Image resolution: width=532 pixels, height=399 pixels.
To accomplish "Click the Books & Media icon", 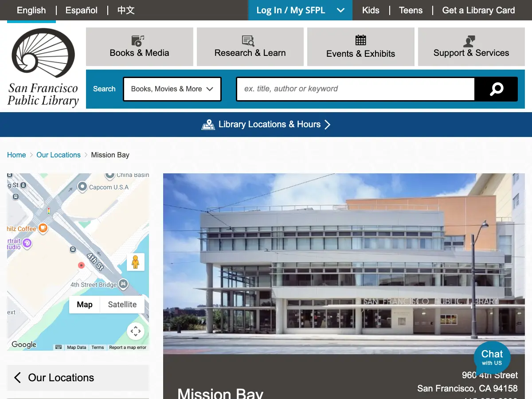I will pyautogui.click(x=138, y=40).
